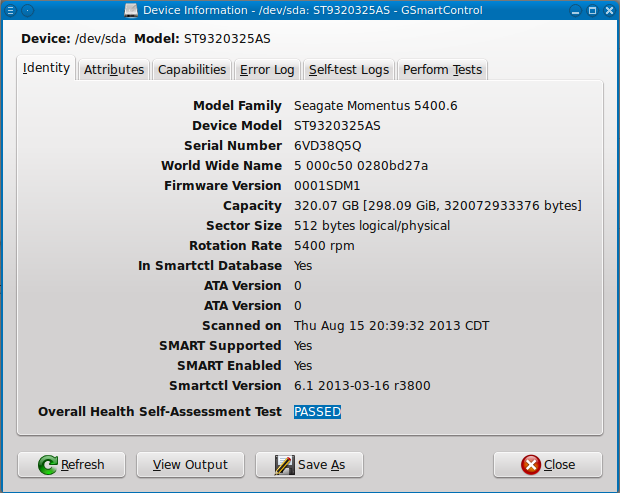Click the World Wide Name value
The height and width of the screenshot is (493, 620).
361,166
